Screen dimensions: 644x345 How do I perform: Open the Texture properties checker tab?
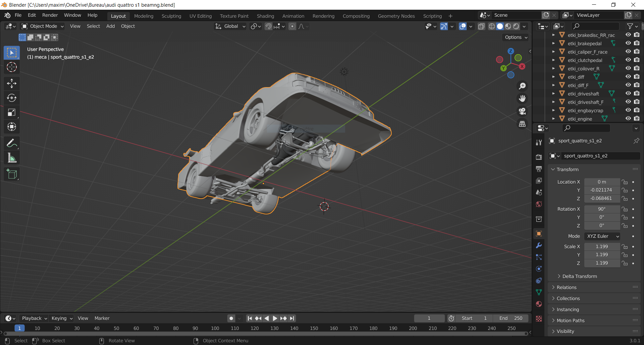pos(539,319)
